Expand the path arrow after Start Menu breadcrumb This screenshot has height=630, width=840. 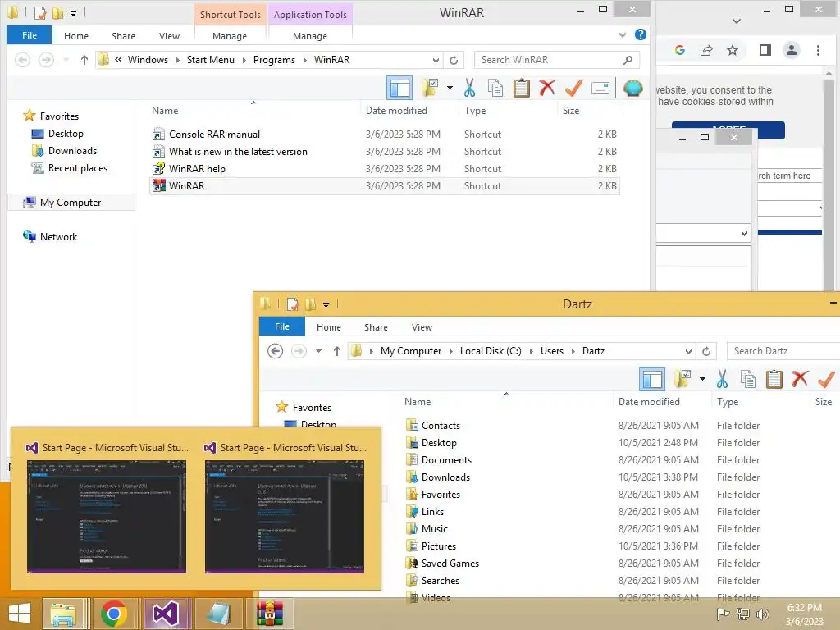click(244, 60)
